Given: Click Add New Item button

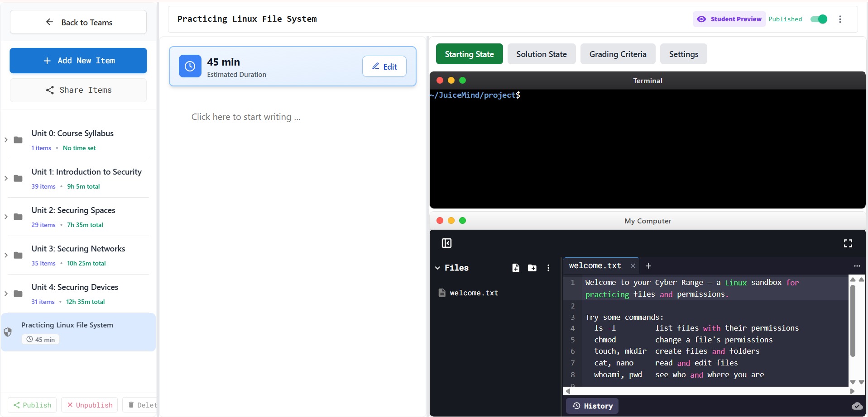Looking at the screenshot, I should (78, 61).
